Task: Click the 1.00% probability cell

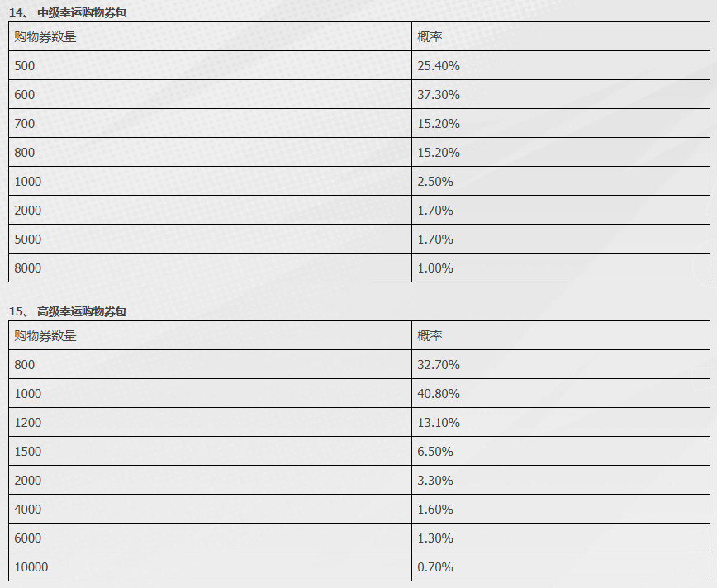Action: pos(561,268)
